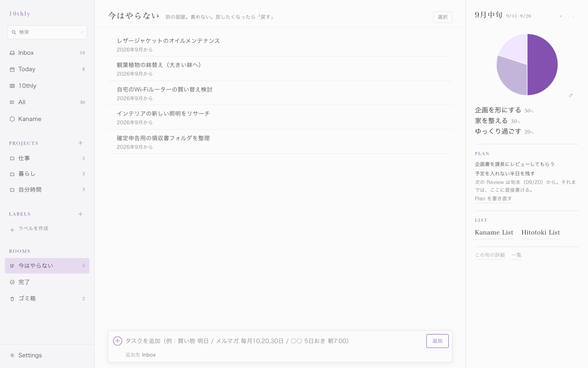Open task 確定申告用の領収書フォルダを整理

click(280, 142)
